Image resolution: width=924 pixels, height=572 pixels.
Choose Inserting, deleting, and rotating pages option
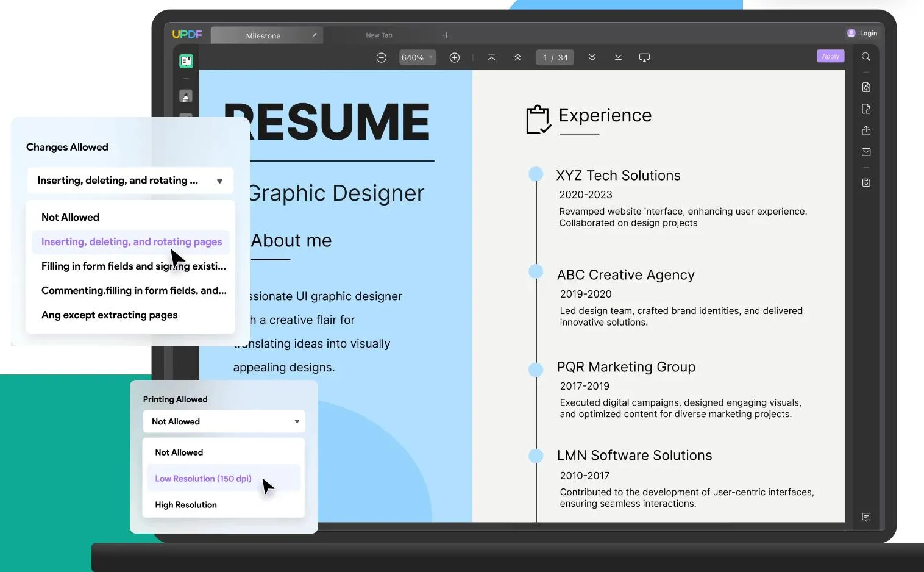(x=131, y=242)
